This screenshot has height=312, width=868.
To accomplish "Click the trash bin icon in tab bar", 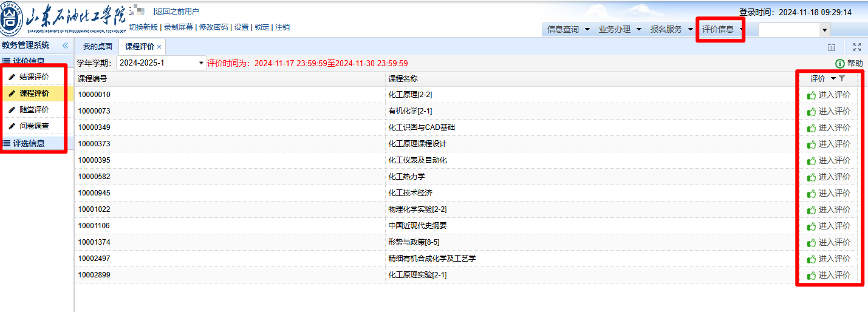I will (x=831, y=47).
